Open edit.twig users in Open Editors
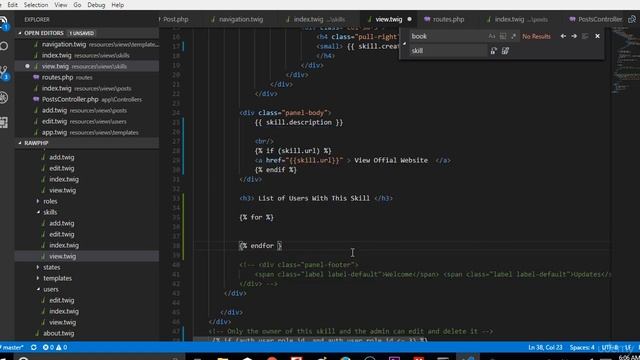This screenshot has width=640, height=360. tap(87, 121)
